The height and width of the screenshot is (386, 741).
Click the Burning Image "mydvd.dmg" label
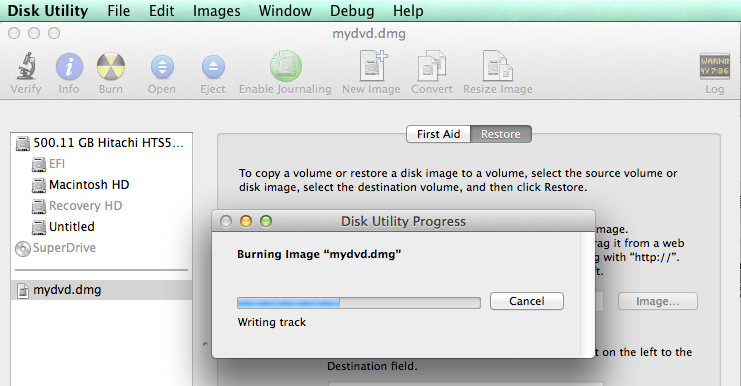pyautogui.click(x=319, y=254)
